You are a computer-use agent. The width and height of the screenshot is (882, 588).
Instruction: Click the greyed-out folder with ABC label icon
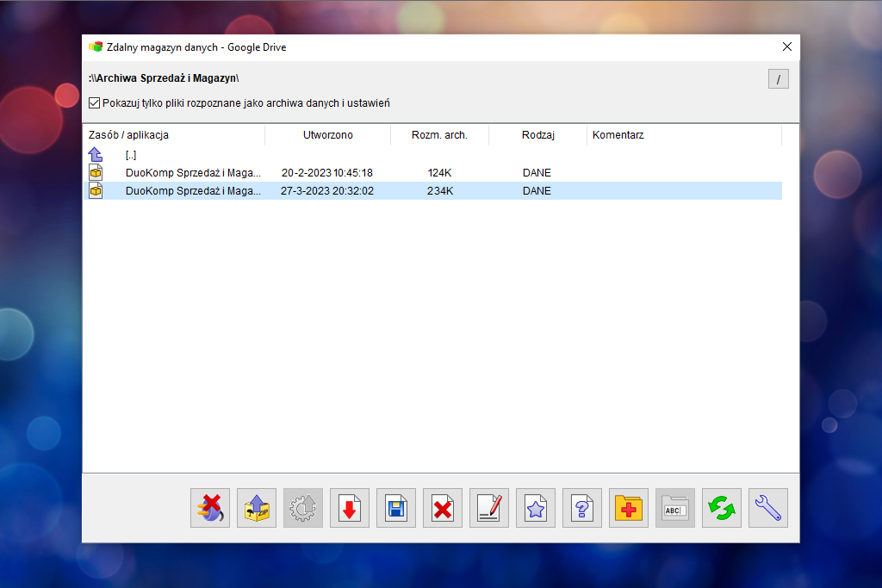(675, 508)
